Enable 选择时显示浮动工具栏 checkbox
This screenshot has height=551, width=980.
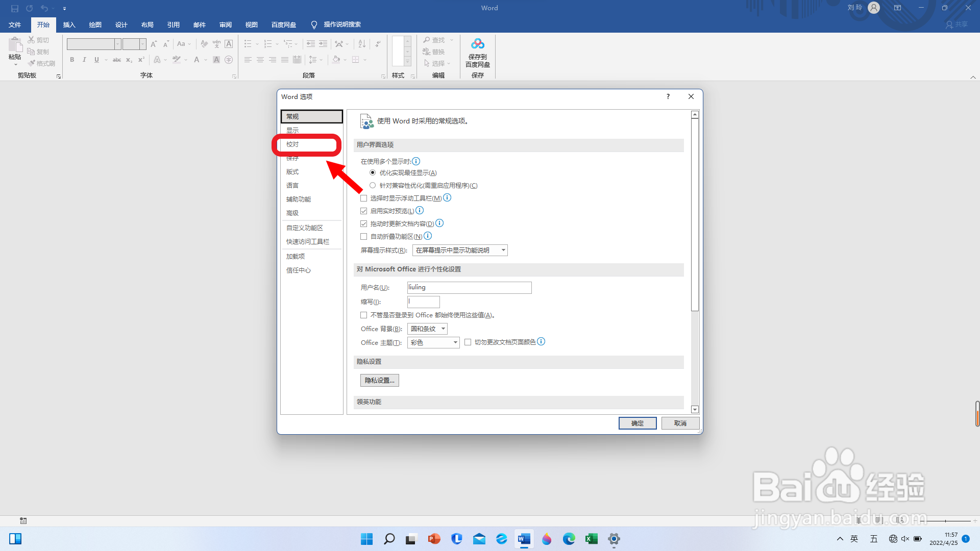point(364,198)
